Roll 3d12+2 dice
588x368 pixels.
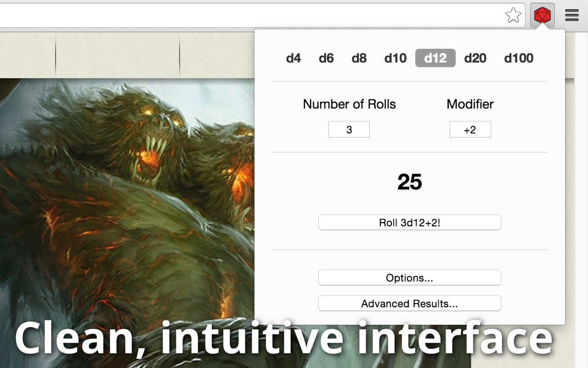(x=410, y=223)
